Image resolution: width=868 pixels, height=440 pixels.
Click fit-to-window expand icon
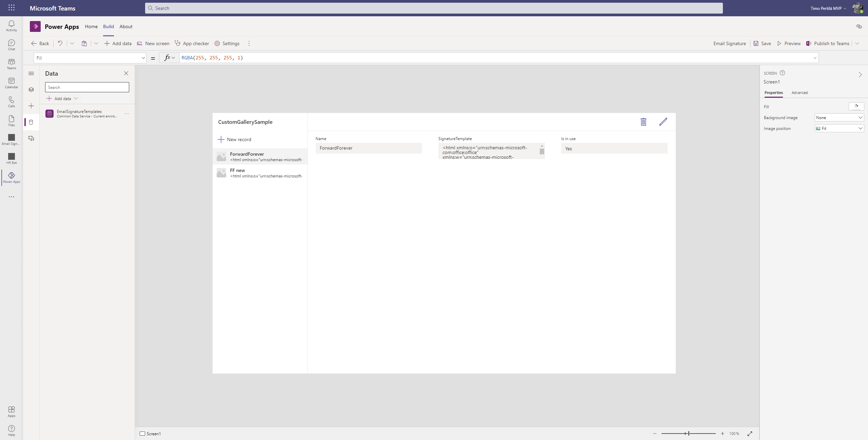(750, 434)
